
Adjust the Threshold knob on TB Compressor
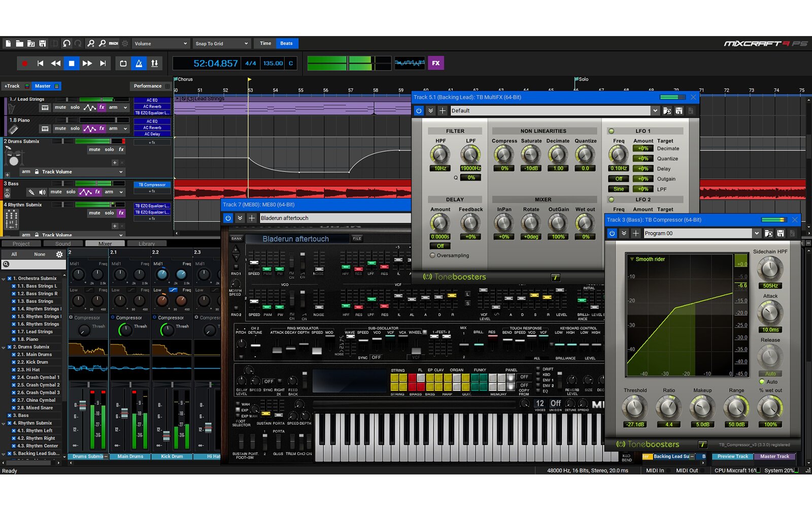pos(634,407)
